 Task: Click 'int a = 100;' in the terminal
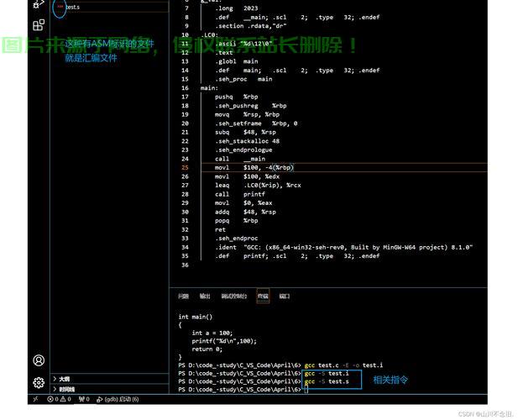click(212, 333)
